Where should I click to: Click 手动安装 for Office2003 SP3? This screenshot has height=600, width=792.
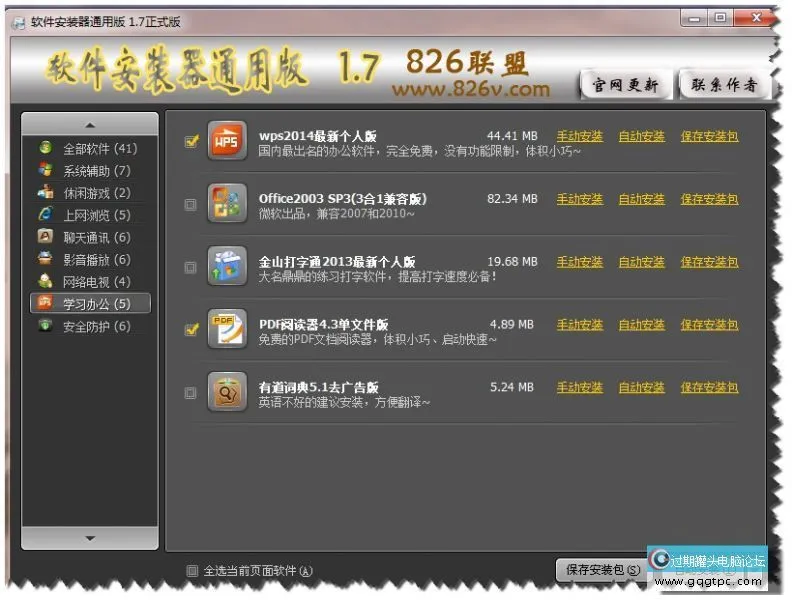click(x=579, y=199)
